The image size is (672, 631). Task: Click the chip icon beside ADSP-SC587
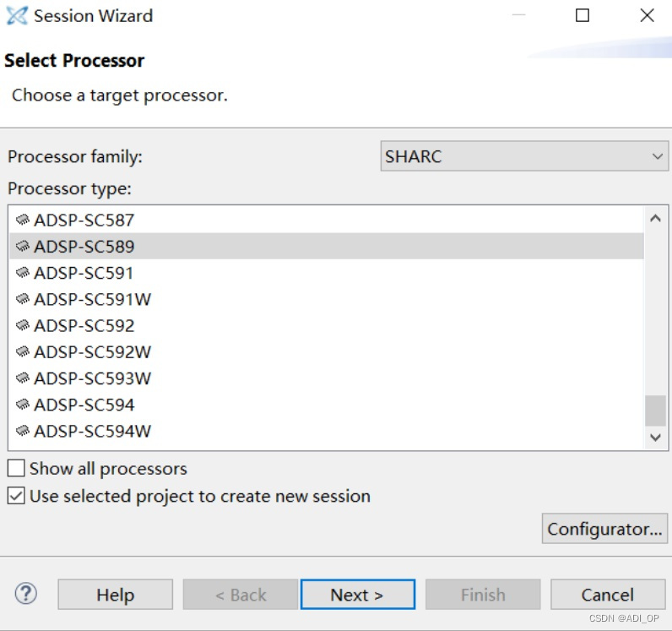coord(22,220)
